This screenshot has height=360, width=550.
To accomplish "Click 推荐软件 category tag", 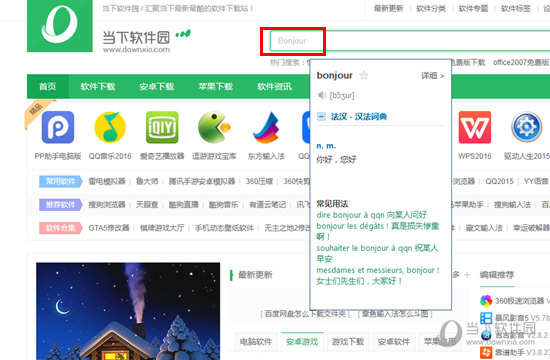I will click(61, 205).
